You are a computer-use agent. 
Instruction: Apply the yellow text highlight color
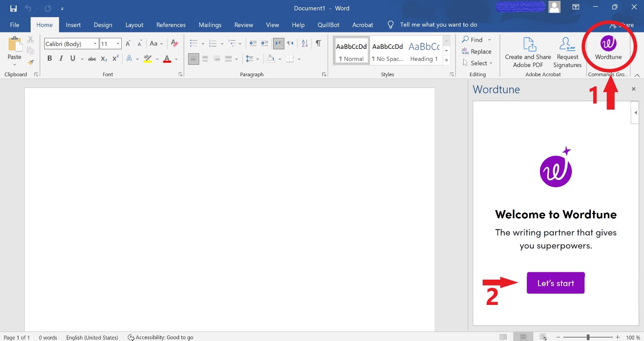(x=147, y=59)
